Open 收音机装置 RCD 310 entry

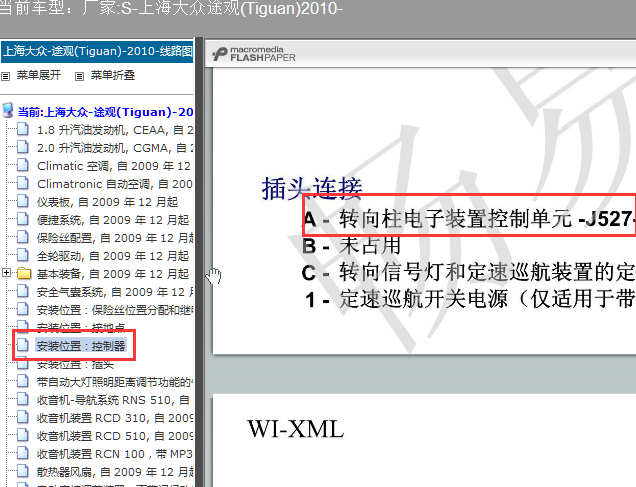coord(115,418)
